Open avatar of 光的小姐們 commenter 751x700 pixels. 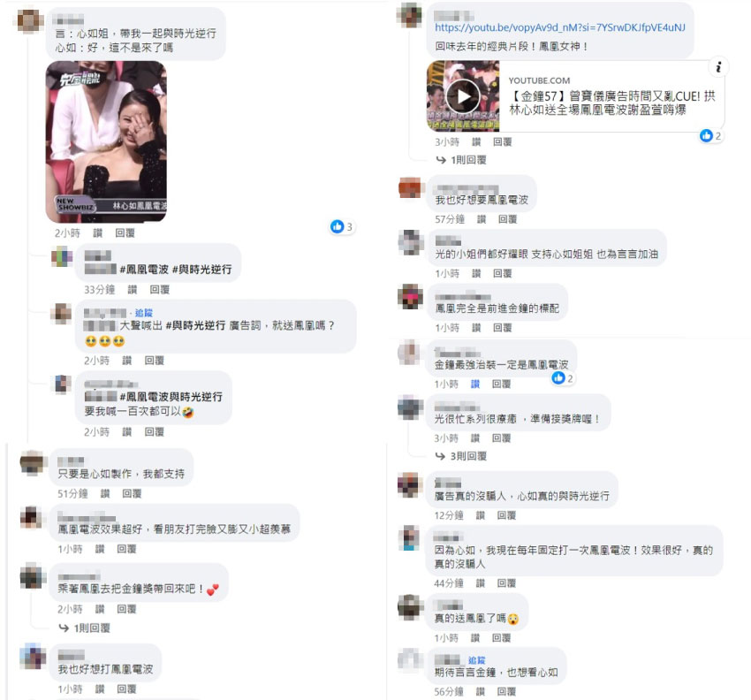[x=411, y=242]
